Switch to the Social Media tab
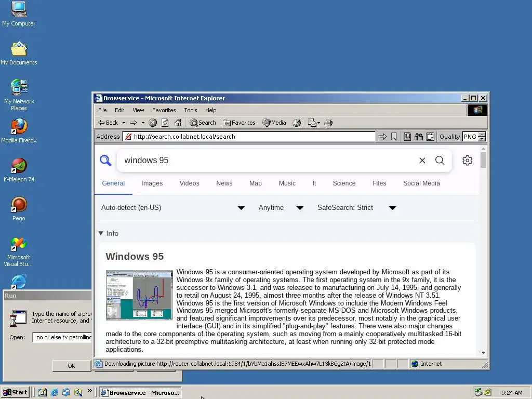This screenshot has width=532, height=399. click(x=421, y=183)
